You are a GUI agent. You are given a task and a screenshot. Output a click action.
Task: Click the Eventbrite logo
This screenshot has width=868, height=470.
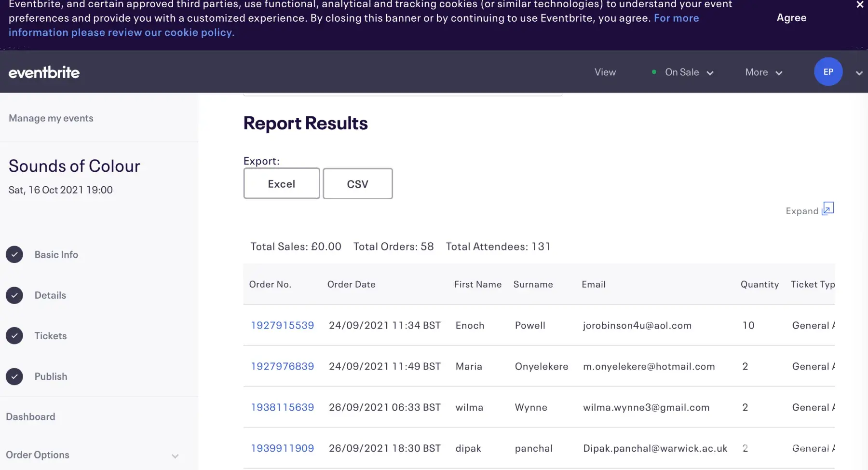44,72
